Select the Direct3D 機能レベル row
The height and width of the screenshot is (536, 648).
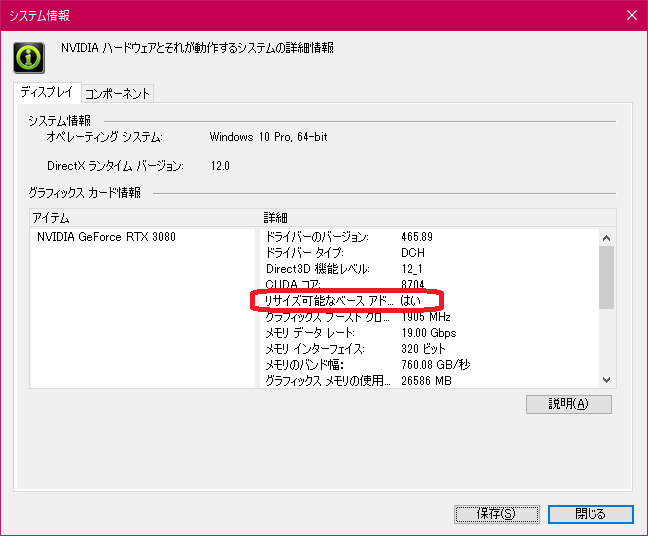click(430, 269)
